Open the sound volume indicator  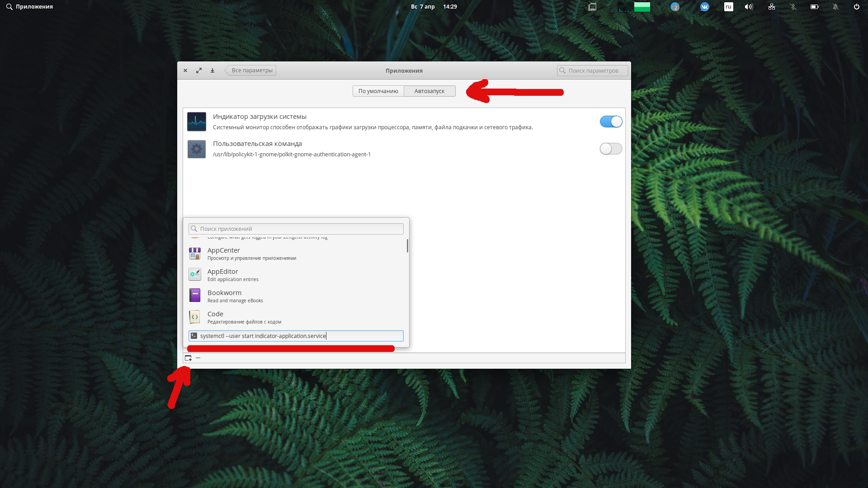749,7
